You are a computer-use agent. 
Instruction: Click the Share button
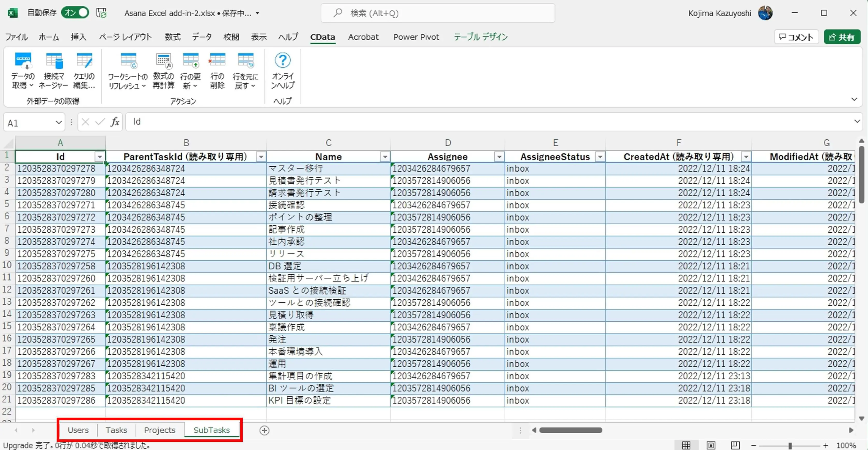[x=842, y=37]
